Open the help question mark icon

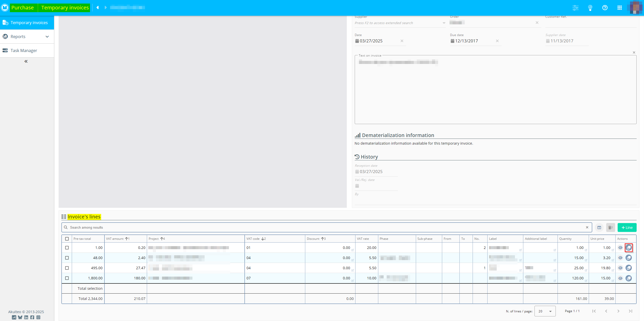tap(605, 8)
